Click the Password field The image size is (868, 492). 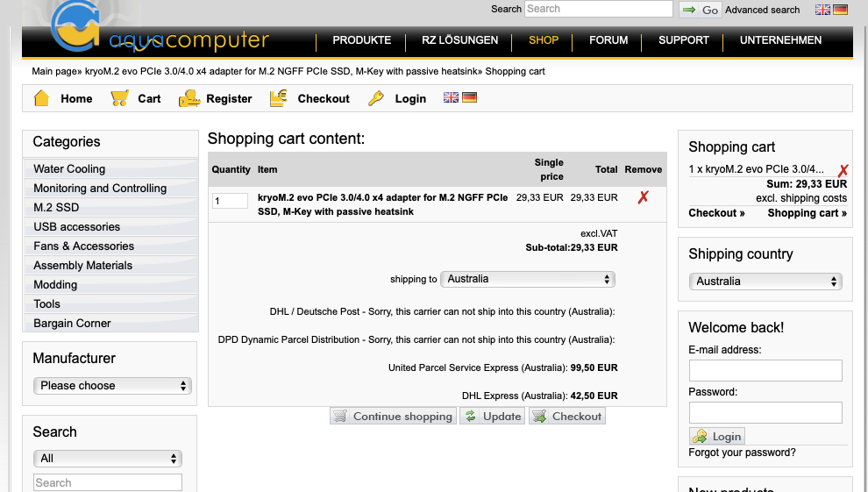click(765, 413)
